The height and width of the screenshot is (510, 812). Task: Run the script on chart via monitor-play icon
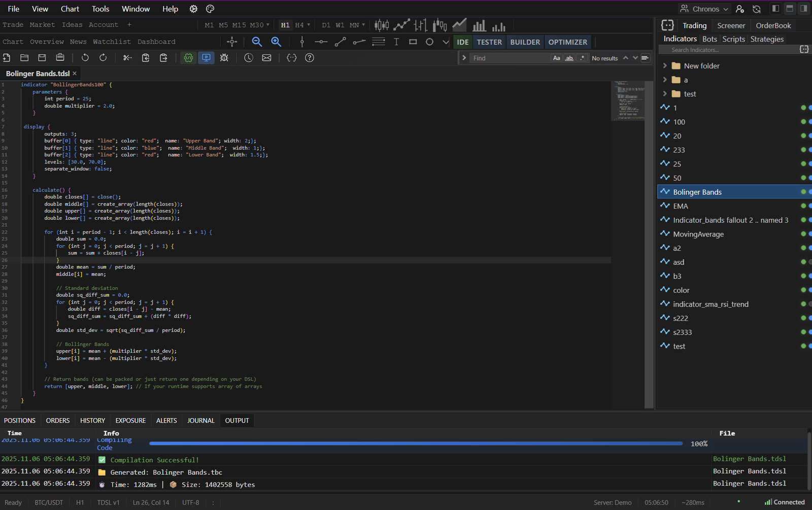[x=206, y=57]
